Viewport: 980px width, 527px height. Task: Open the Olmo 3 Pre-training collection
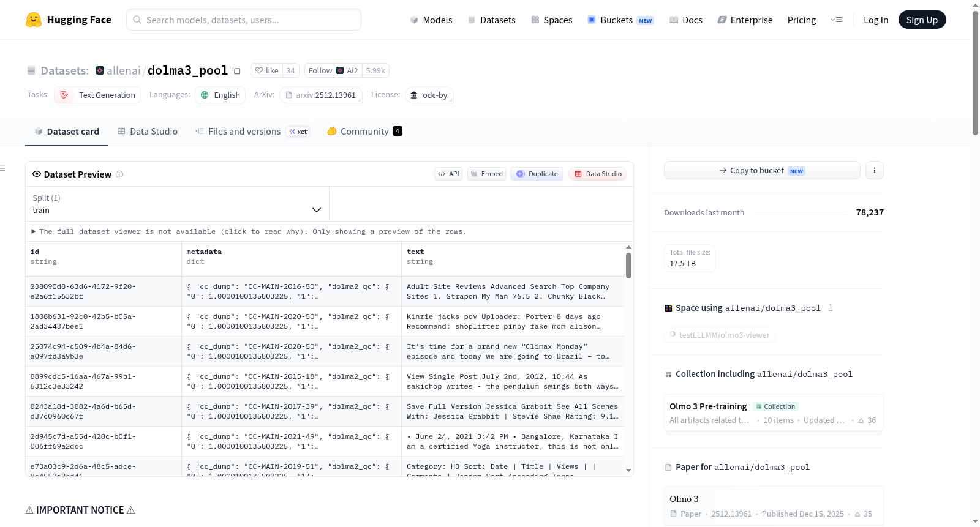(x=774, y=413)
